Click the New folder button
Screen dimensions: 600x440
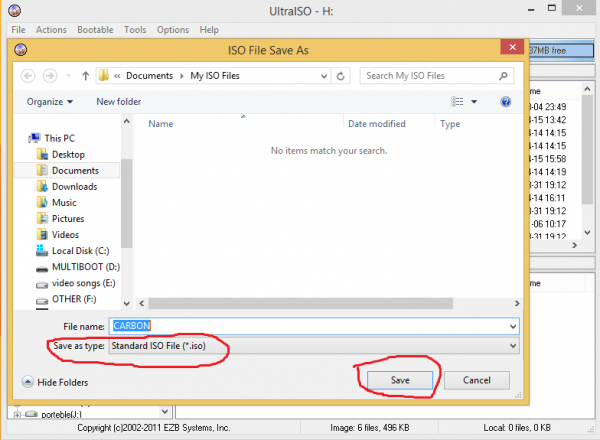click(119, 102)
